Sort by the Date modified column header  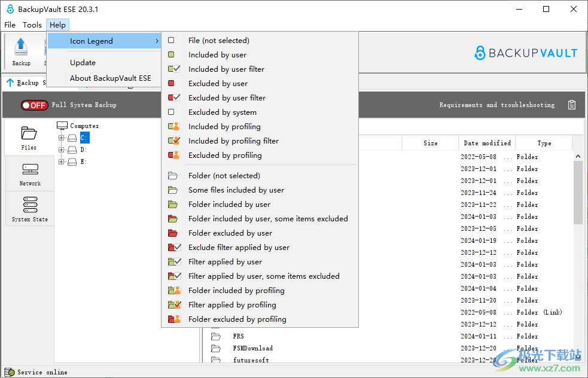click(487, 144)
